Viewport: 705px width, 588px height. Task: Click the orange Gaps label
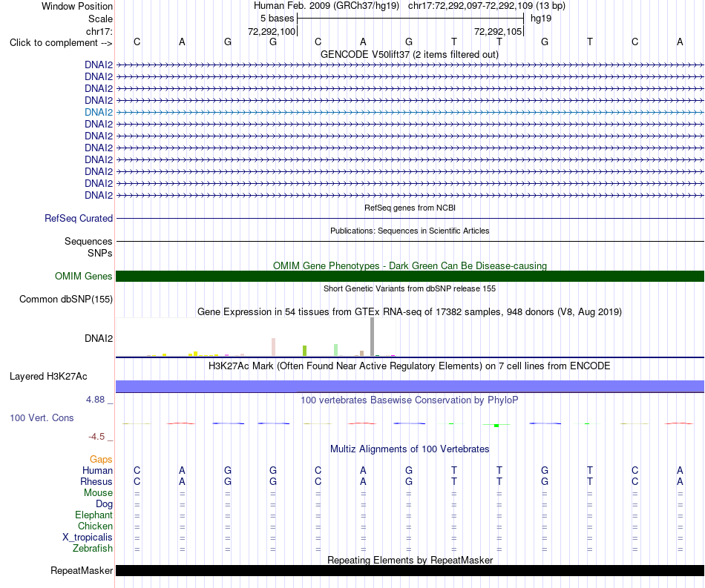(x=101, y=459)
